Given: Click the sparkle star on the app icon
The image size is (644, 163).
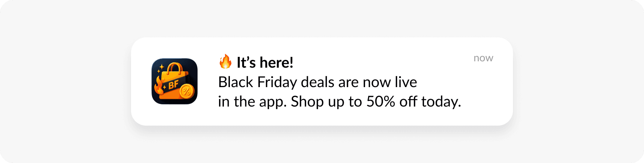Looking at the screenshot, I should coord(161,67).
